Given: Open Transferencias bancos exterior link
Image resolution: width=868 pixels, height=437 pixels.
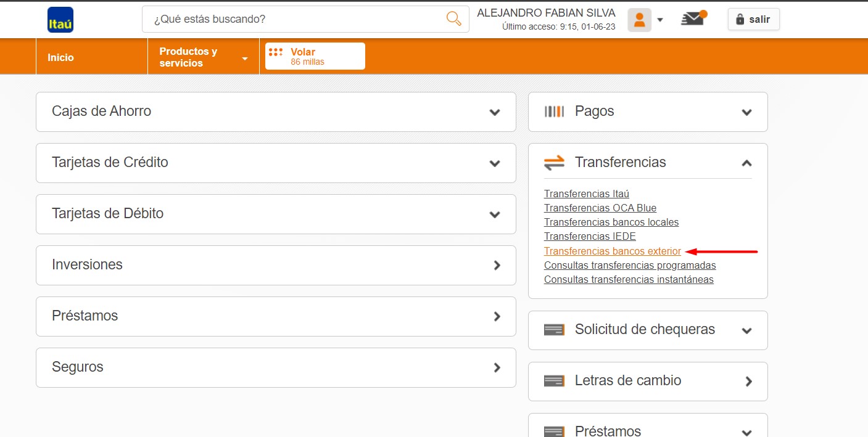Looking at the screenshot, I should [x=612, y=251].
